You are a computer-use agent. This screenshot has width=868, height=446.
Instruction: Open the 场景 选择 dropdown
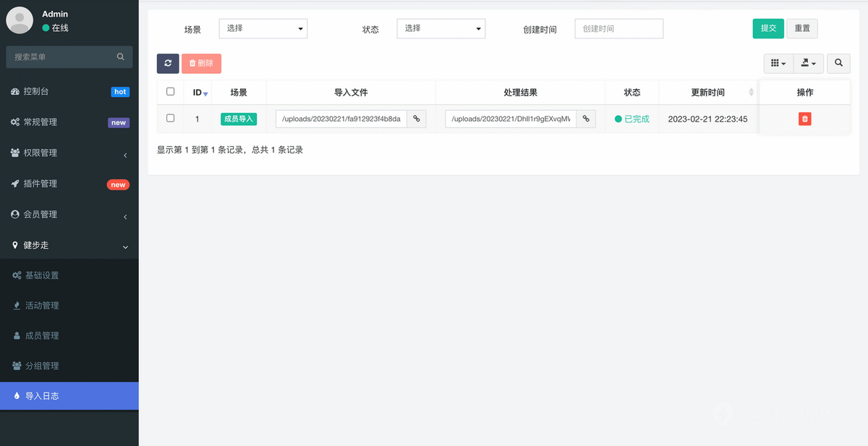263,29
